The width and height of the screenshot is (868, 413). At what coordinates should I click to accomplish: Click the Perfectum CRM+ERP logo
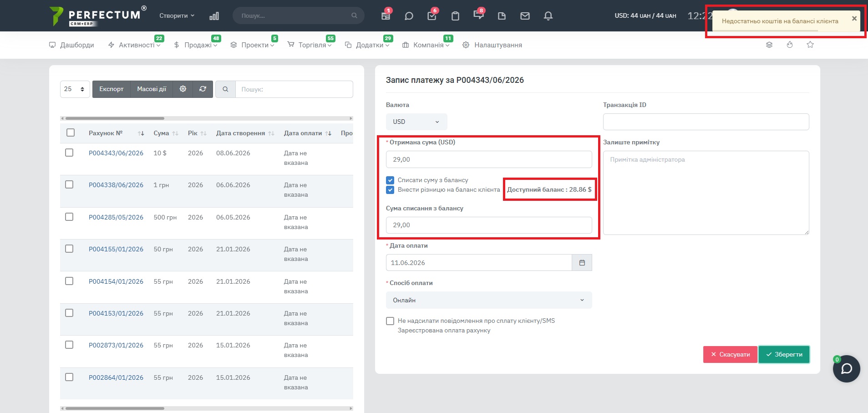point(98,16)
